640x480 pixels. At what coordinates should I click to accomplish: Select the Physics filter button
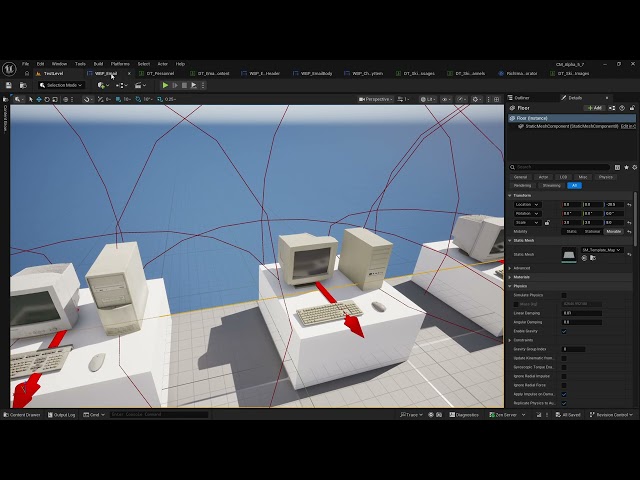click(605, 177)
